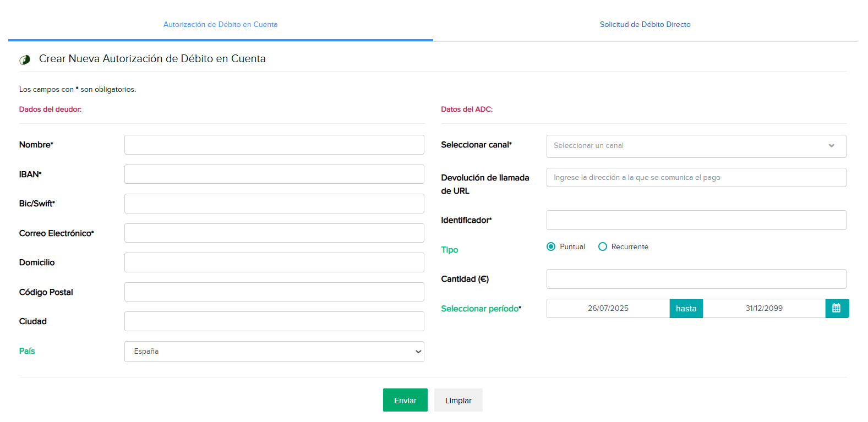Open the calendar date picker icon
Viewport: 868px width, 422px height.
[x=837, y=308]
